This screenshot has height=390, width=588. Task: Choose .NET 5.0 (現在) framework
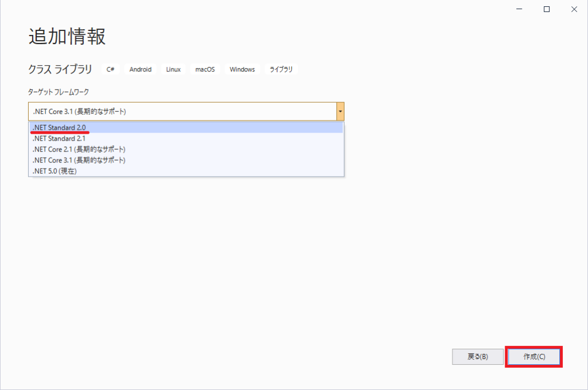pyautogui.click(x=186, y=171)
